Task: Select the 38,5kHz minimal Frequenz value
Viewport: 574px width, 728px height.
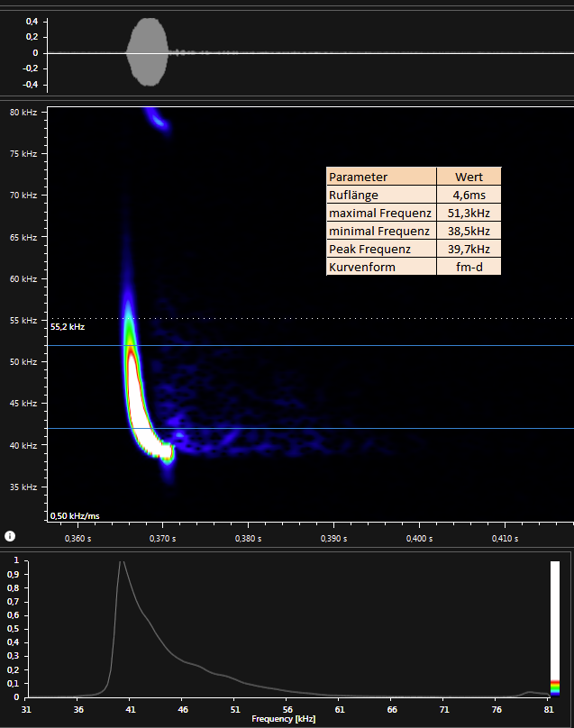Action: 469,231
